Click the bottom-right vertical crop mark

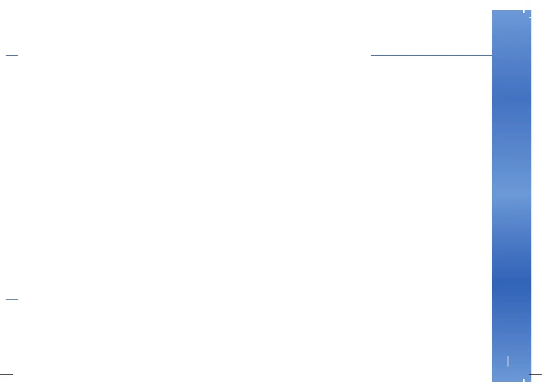coord(524,386)
